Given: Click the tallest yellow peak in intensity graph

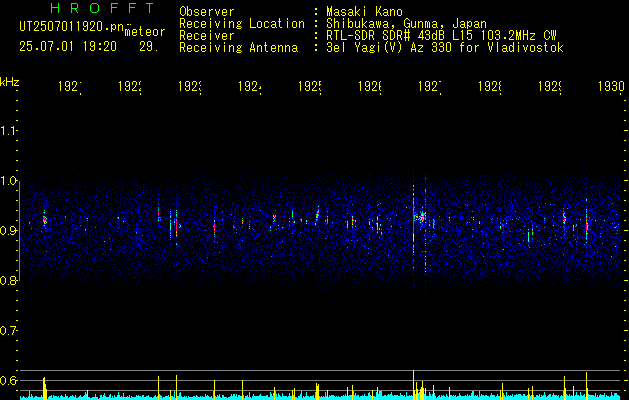Looking at the screenshot, I should [413, 384].
